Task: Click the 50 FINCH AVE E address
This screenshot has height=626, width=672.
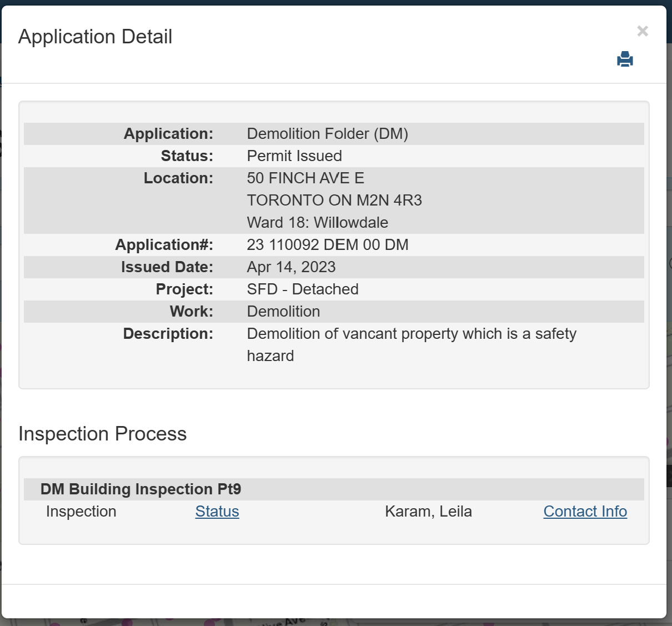Action: click(305, 178)
